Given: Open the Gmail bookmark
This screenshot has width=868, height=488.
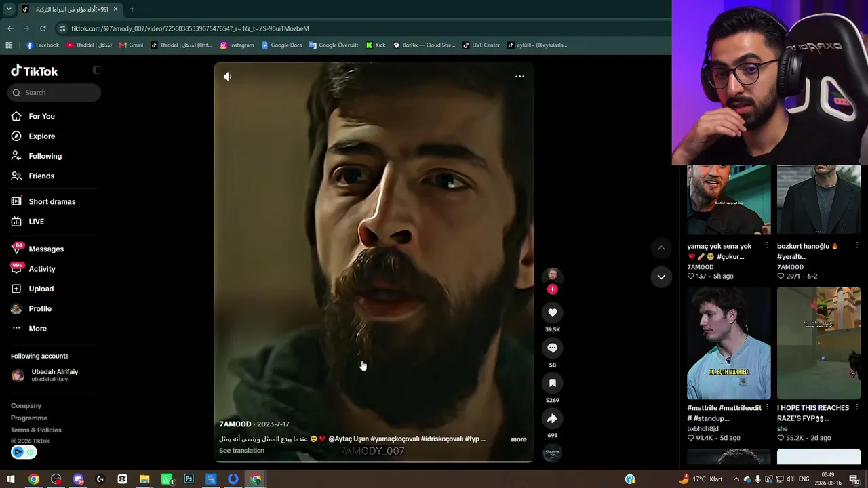Looking at the screenshot, I should click(131, 45).
